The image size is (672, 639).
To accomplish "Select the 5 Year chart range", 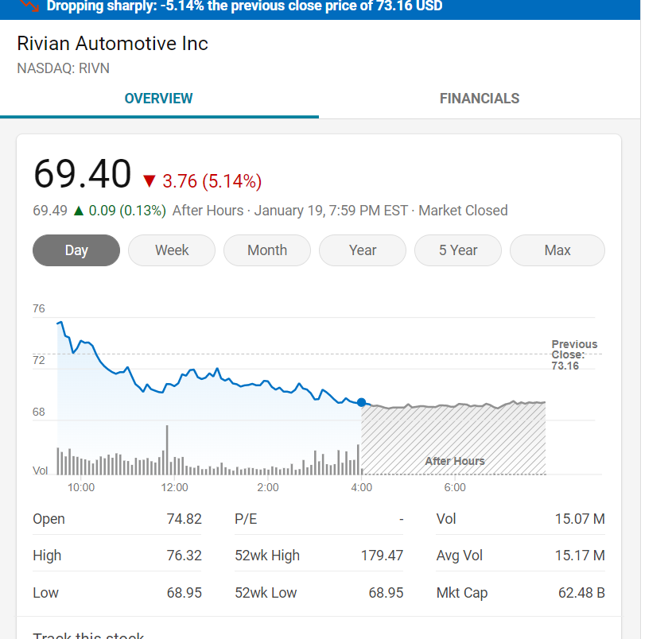I will 458,250.
